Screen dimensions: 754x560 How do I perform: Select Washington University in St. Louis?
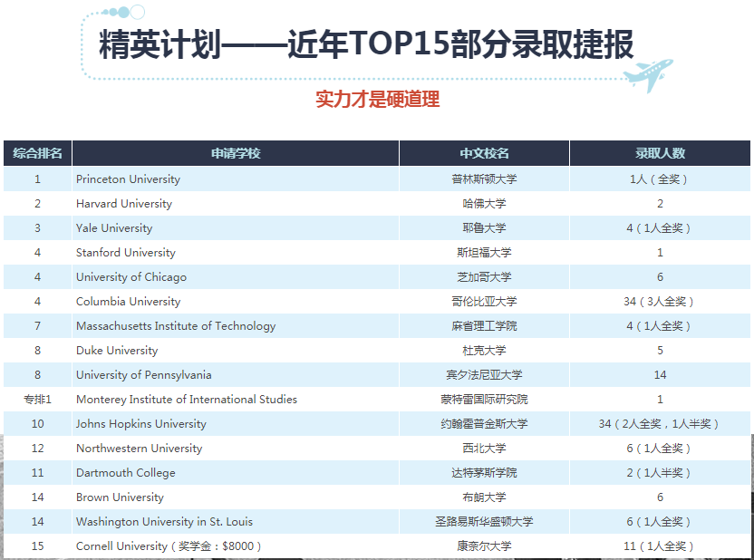[x=164, y=522]
